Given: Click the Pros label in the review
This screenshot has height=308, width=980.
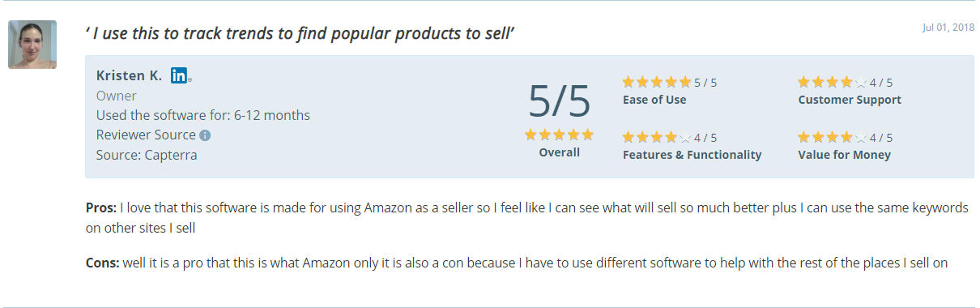Looking at the screenshot, I should point(101,207).
